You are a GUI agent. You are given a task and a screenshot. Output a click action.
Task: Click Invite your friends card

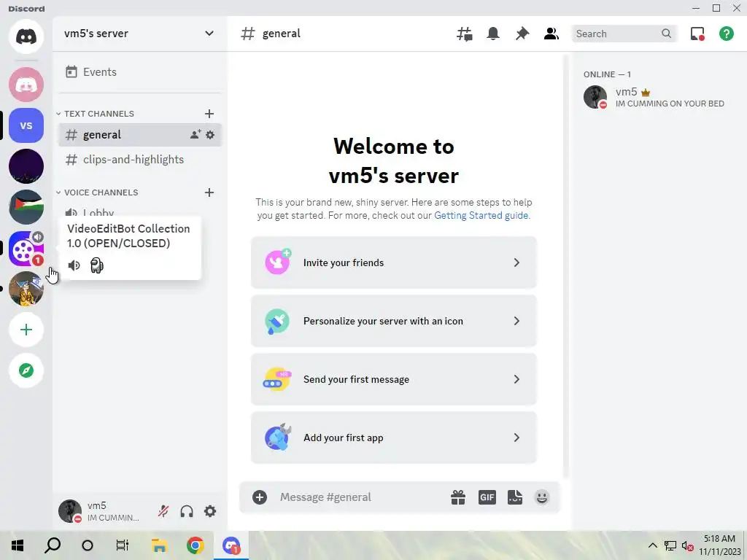pos(393,262)
